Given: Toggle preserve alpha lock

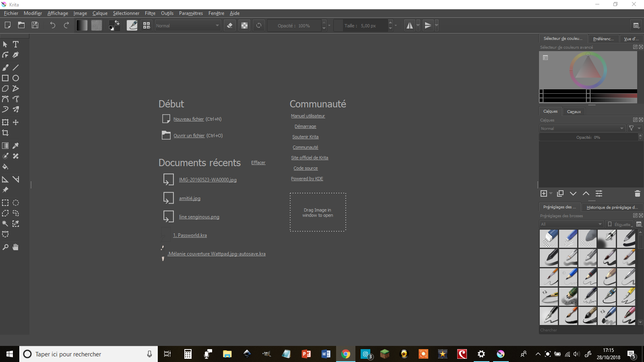Looking at the screenshot, I should [244, 25].
